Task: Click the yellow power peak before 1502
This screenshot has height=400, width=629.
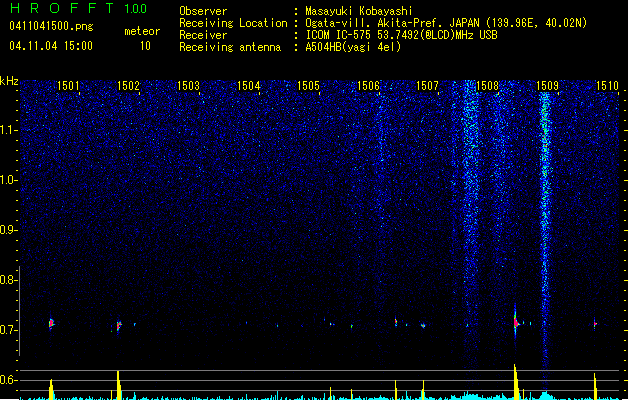Action: [119, 385]
